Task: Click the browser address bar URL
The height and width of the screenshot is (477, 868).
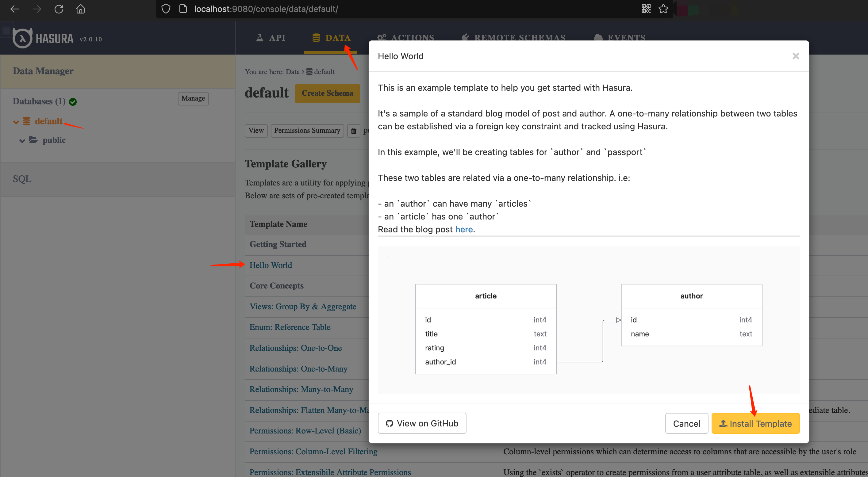Action: [x=266, y=9]
